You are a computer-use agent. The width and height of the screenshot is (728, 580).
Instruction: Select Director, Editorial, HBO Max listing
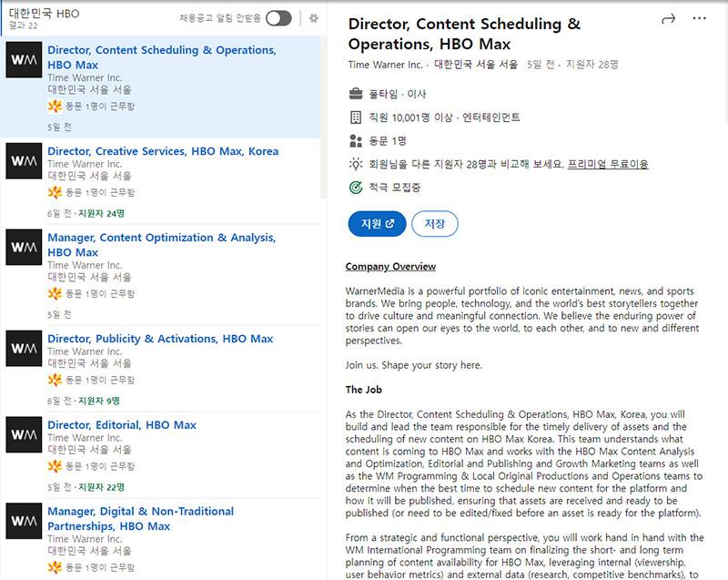point(122,425)
